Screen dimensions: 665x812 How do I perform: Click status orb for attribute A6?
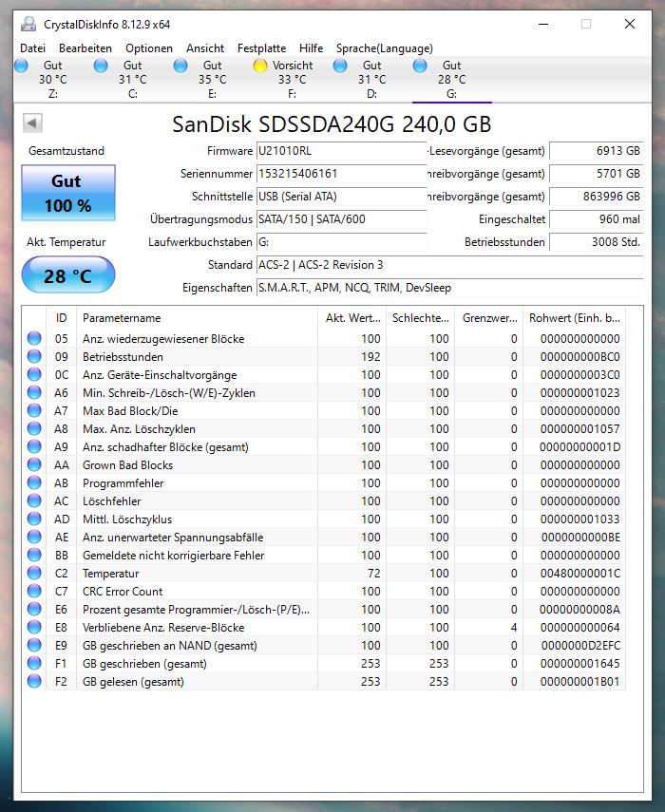(34, 392)
